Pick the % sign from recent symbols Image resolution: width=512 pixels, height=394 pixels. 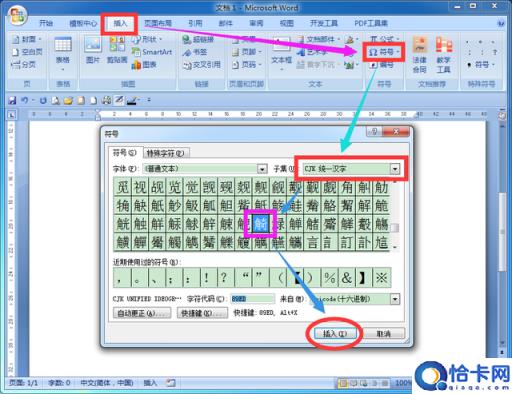pos(329,277)
